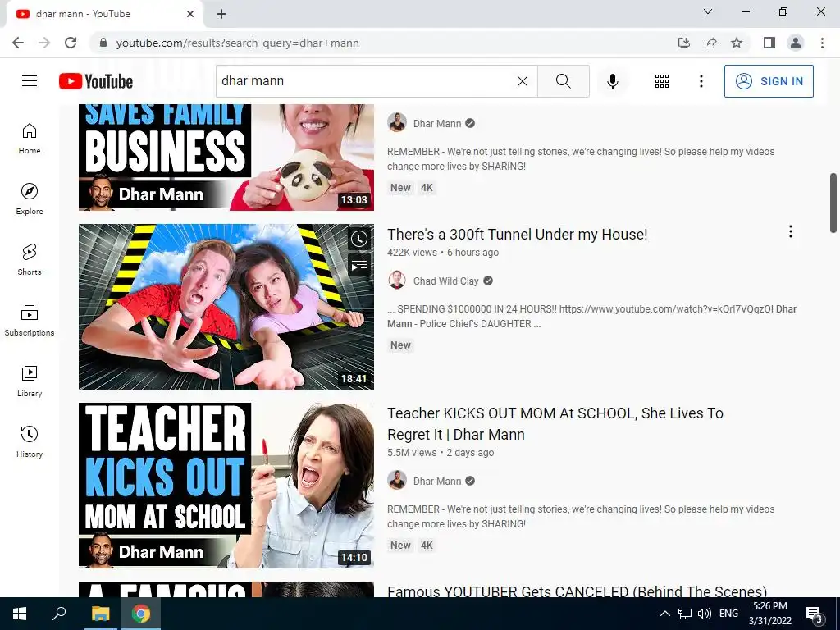This screenshot has width=840, height=630.
Task: Go to YouTube home via logo
Action: click(x=96, y=81)
